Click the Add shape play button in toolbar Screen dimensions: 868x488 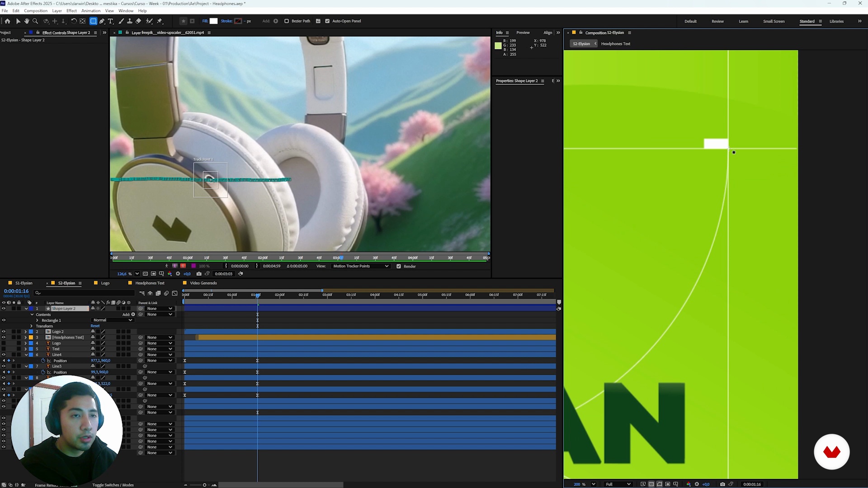pyautogui.click(x=276, y=21)
